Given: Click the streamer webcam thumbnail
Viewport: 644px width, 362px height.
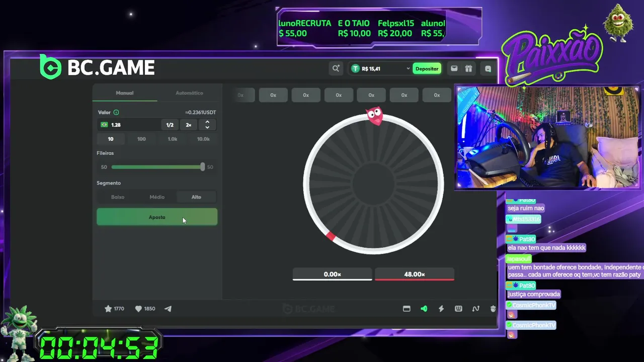Looking at the screenshot, I should [x=547, y=138].
